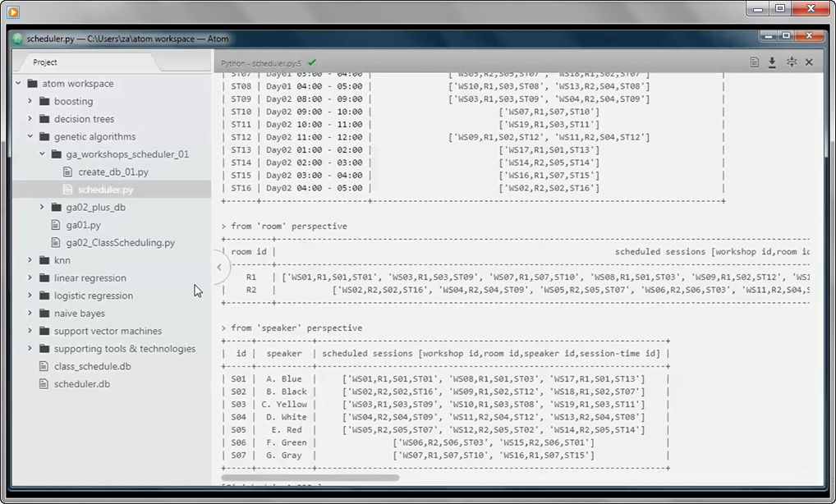The height and width of the screenshot is (504, 836).
Task: Open class_schedule.db from the sidebar
Action: tap(90, 366)
